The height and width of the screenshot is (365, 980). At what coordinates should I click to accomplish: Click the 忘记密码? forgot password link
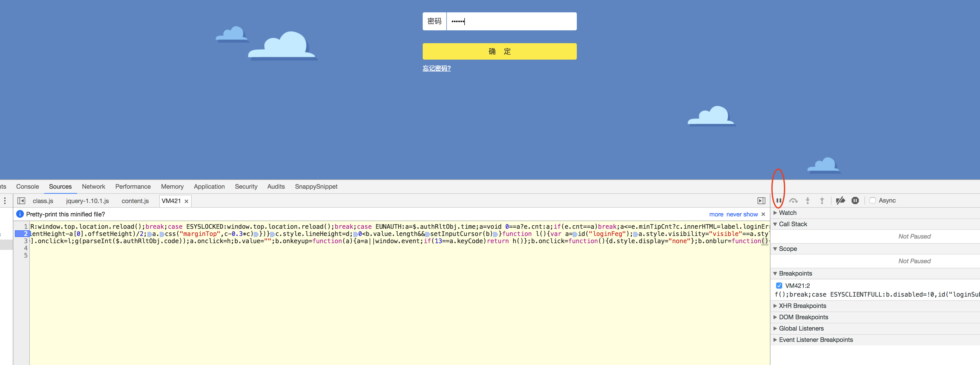point(436,69)
